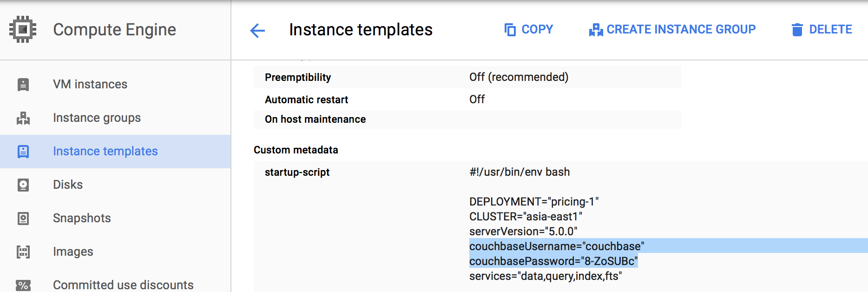
Task: Click the Snapshots sidebar icon
Action: tap(23, 218)
